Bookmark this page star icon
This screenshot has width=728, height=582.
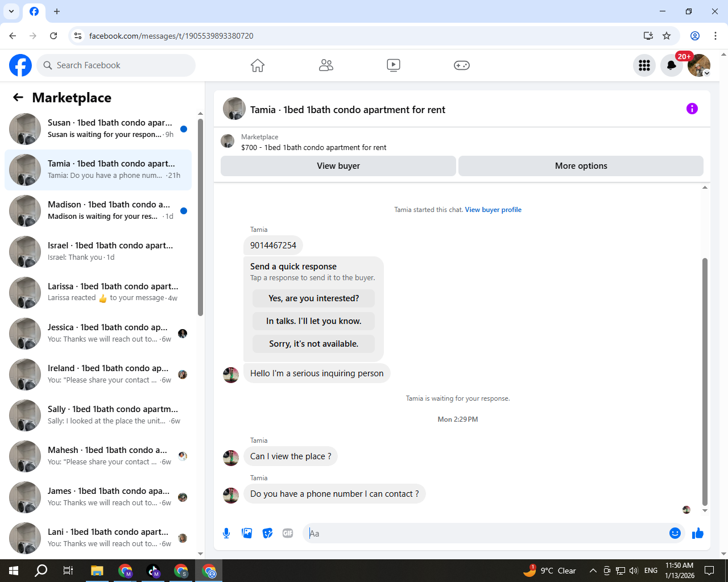667,36
